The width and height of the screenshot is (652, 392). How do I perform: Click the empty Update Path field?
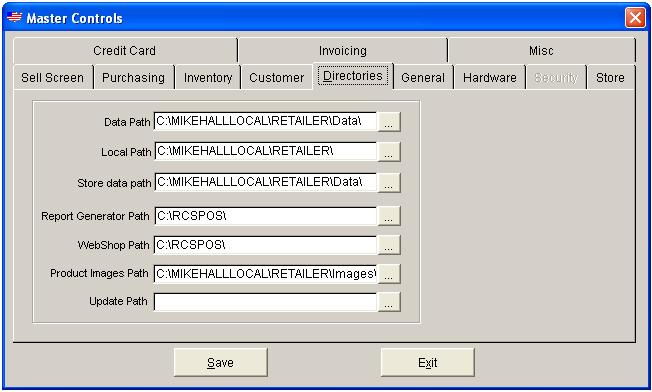(265, 302)
